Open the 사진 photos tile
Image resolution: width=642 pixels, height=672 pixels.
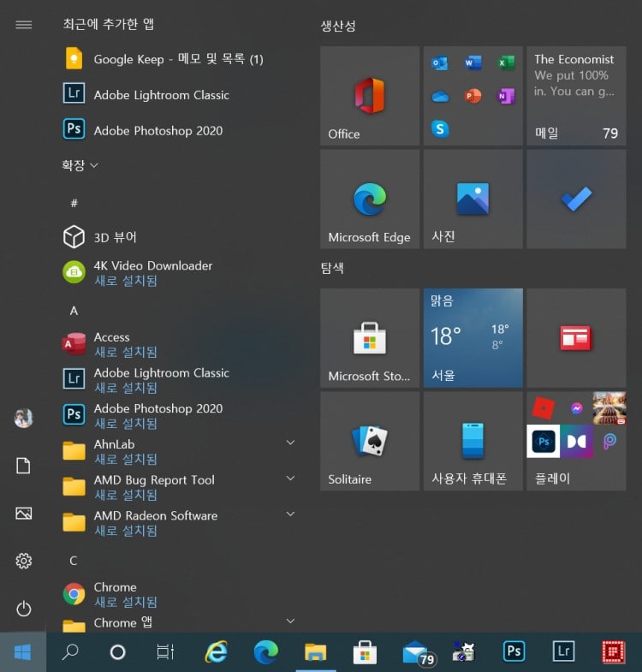point(473,199)
